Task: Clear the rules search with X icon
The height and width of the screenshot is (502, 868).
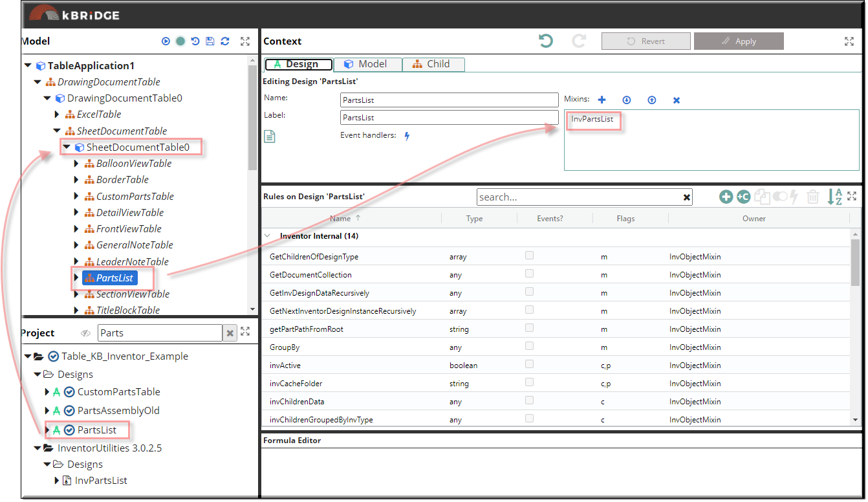Action: pyautogui.click(x=687, y=197)
